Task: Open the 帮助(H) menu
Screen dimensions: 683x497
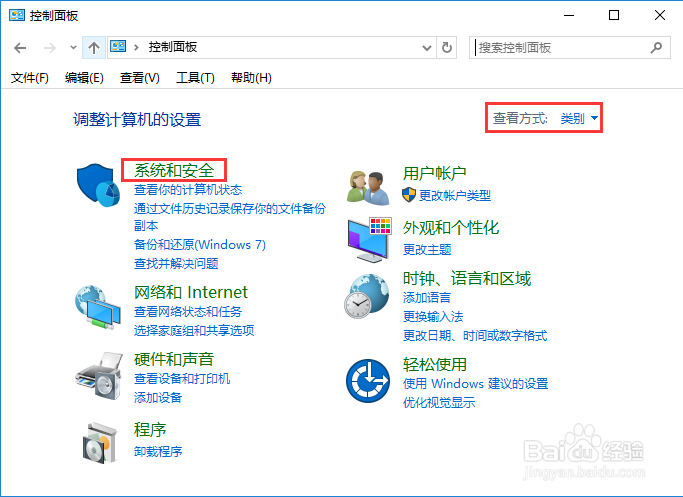Action: click(x=251, y=78)
